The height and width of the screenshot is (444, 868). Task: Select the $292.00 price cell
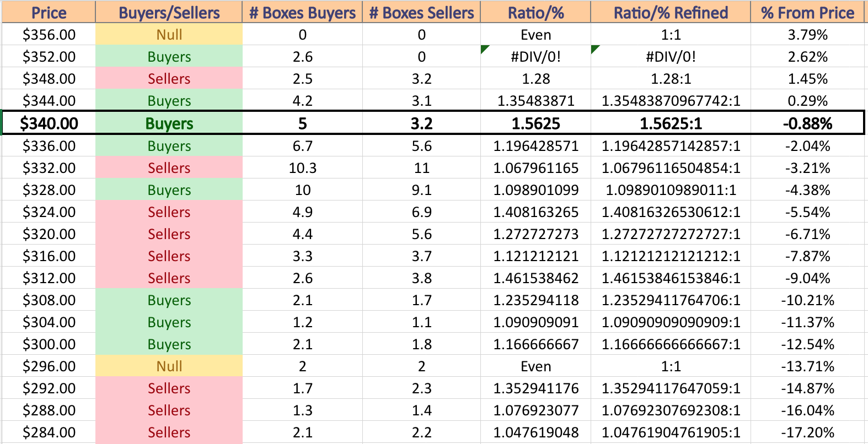(x=49, y=388)
